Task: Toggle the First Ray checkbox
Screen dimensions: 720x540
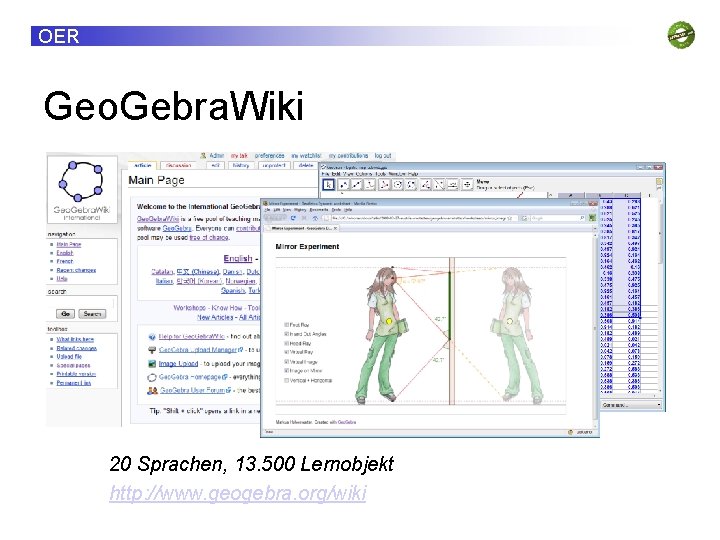Action: pyautogui.click(x=287, y=325)
